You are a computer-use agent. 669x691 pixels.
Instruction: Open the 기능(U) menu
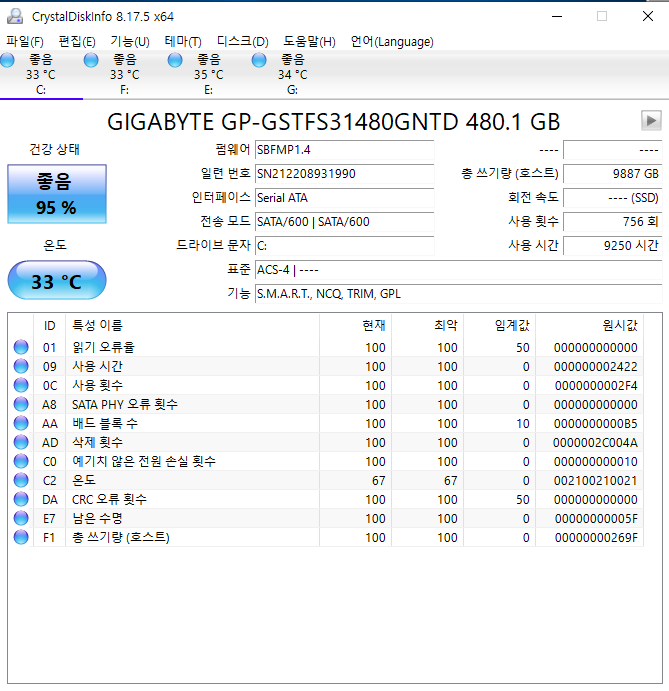tap(130, 42)
